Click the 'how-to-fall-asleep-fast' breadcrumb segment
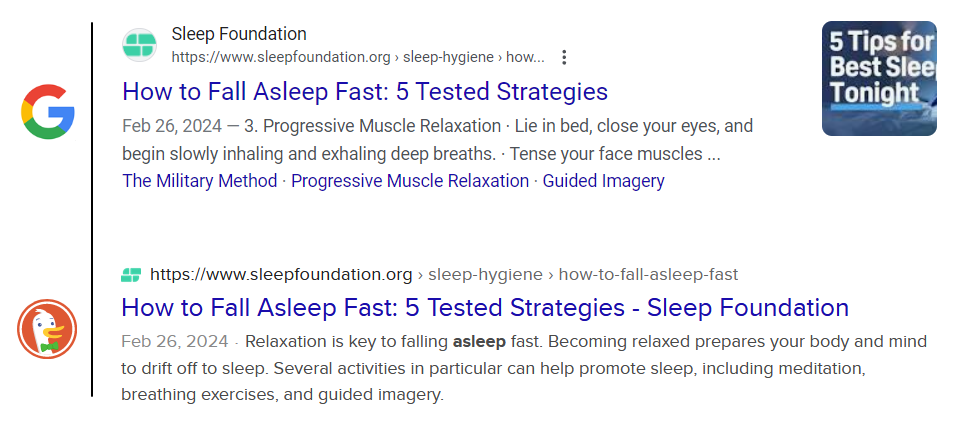 point(648,275)
